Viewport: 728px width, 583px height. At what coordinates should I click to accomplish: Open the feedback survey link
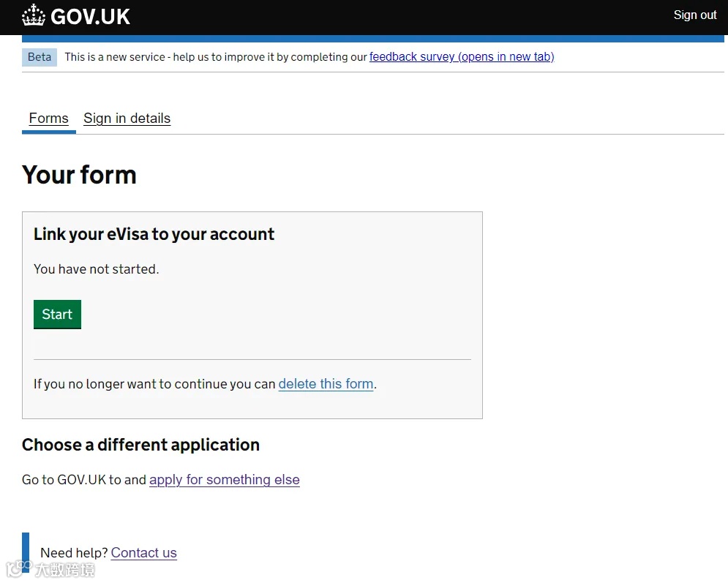tap(462, 57)
